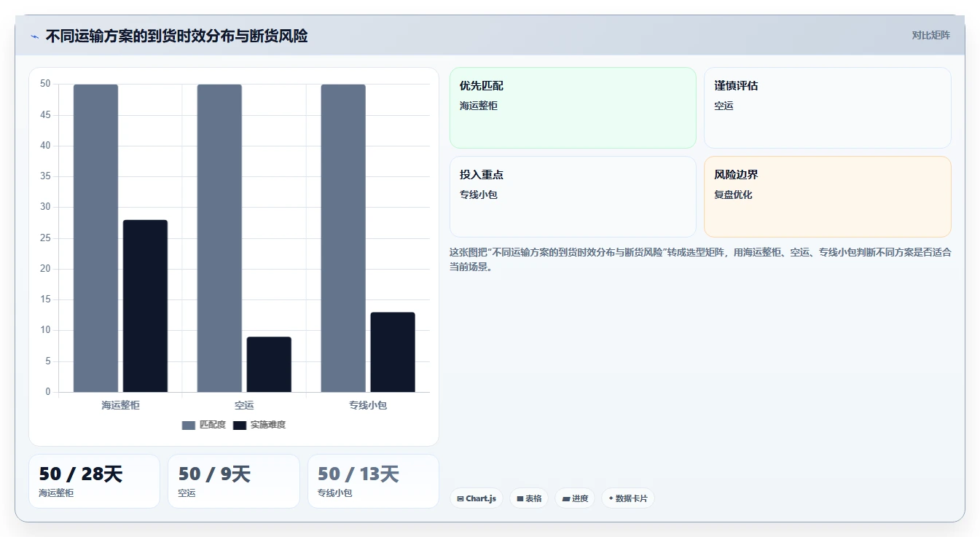Click the dark 实施难度 bar for 海运整柜
The width and height of the screenshot is (980, 537).
pos(145,306)
